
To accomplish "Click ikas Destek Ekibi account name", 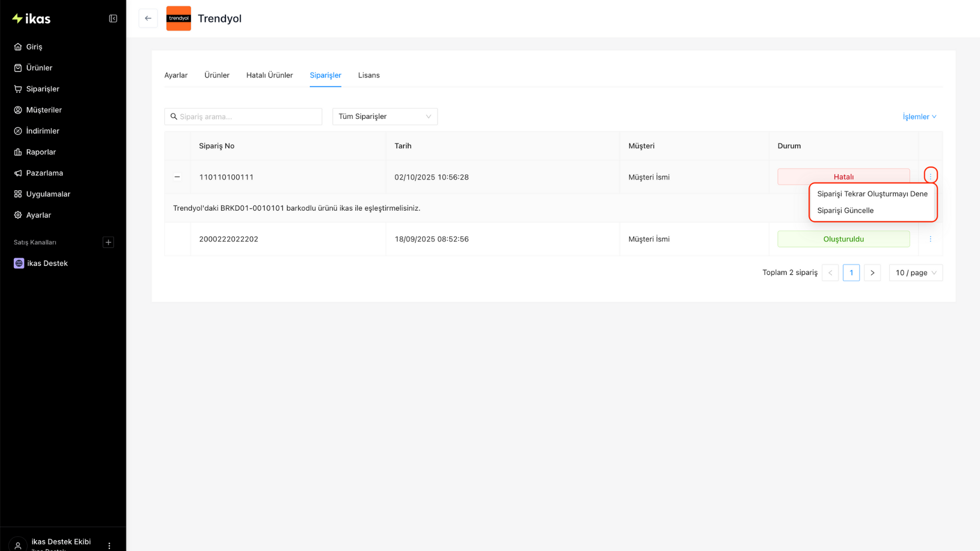I will pyautogui.click(x=61, y=542).
